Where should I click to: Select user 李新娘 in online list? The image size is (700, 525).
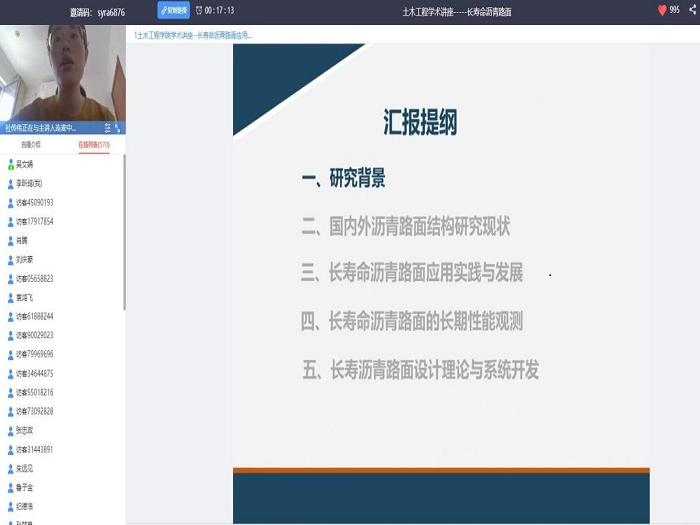point(29,183)
